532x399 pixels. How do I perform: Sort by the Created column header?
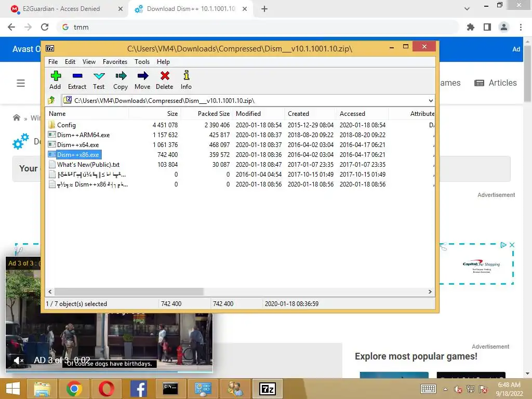(x=311, y=114)
